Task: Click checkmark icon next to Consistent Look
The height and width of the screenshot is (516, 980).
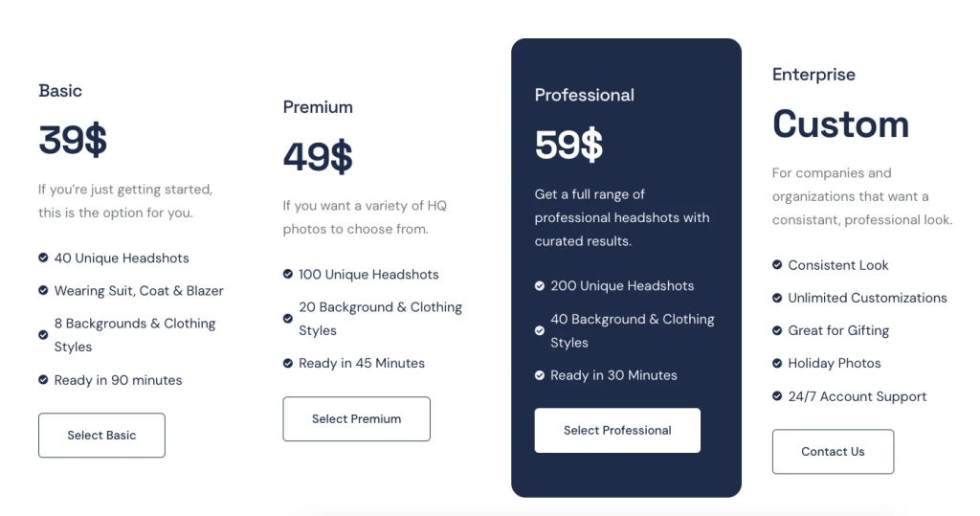Action: [x=778, y=265]
